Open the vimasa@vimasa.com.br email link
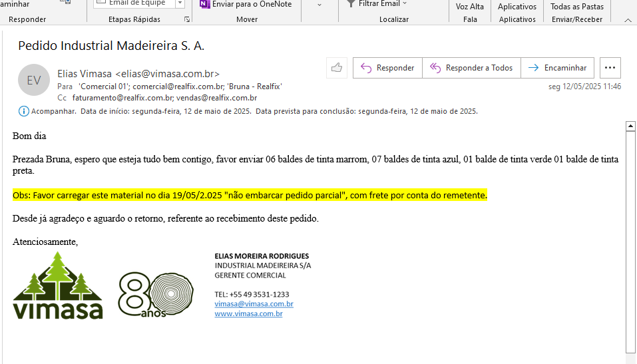The image size is (637, 364). (254, 303)
